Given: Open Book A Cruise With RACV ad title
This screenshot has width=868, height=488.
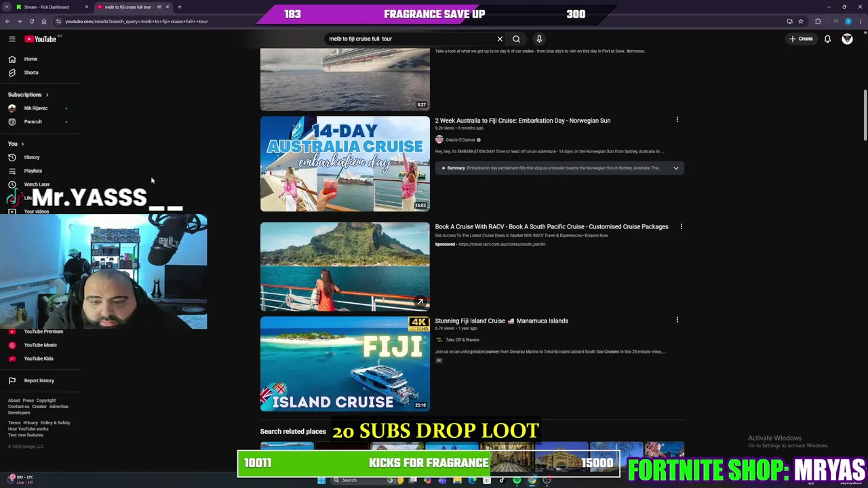Looking at the screenshot, I should (551, 226).
